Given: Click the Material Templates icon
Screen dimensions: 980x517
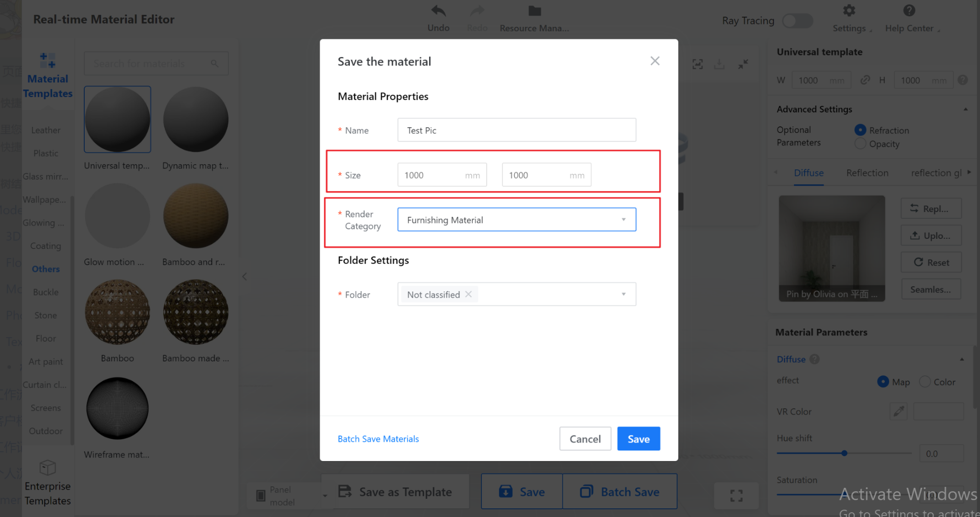Looking at the screenshot, I should (47, 61).
